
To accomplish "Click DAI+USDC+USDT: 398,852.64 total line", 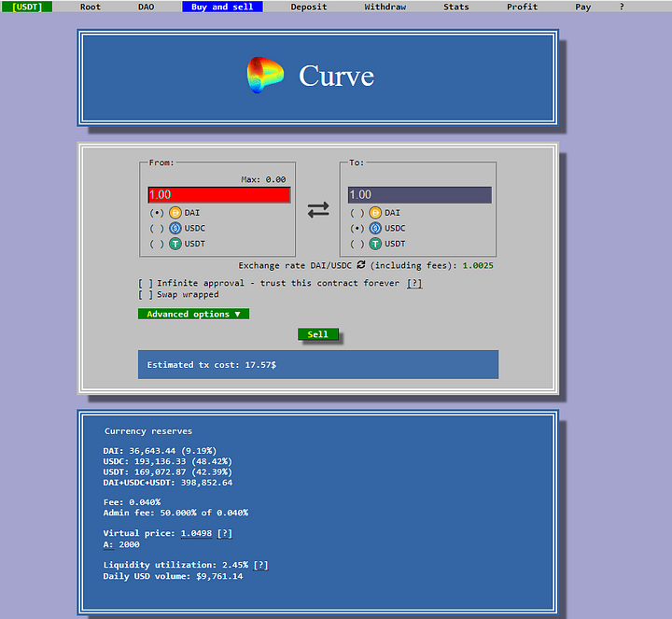I will click(168, 483).
